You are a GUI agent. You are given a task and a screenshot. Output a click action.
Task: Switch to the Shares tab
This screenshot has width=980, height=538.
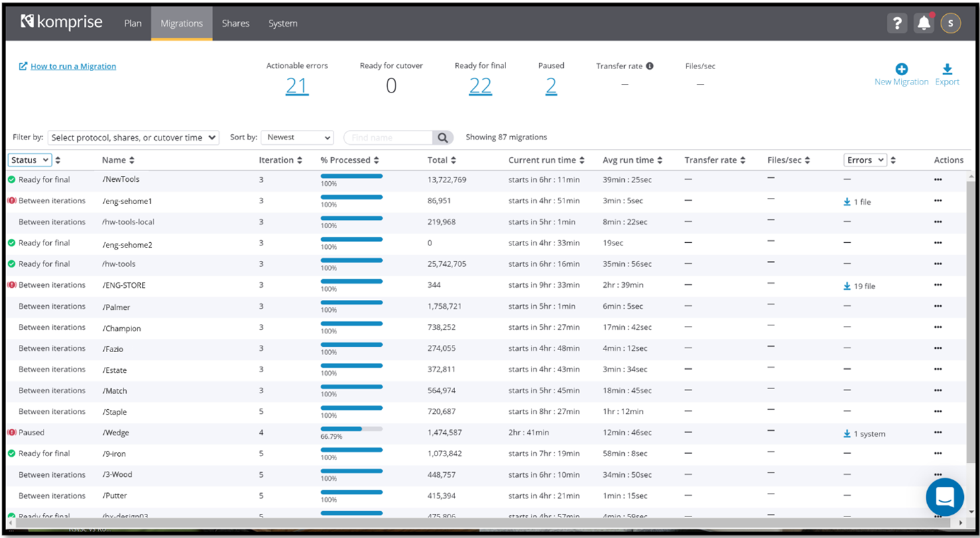tap(235, 23)
